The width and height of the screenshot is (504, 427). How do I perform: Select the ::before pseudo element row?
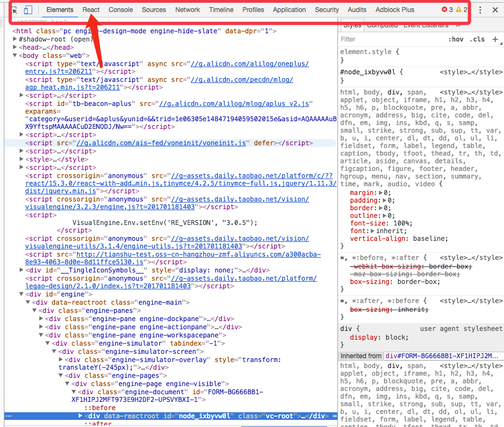(x=100, y=408)
